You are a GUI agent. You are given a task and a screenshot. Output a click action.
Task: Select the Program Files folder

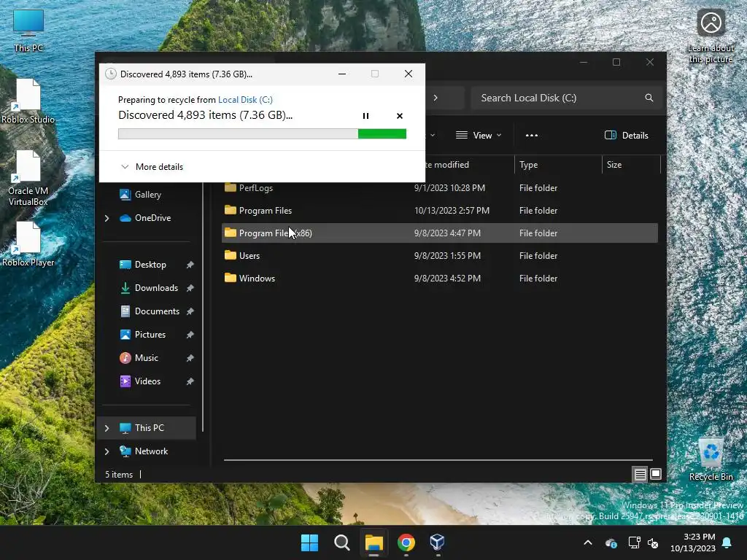440,211
